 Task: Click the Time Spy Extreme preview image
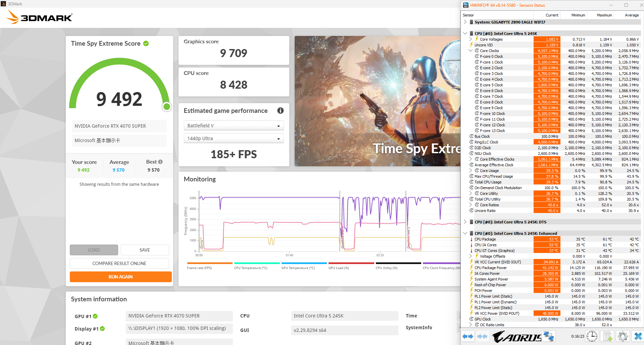(378, 101)
